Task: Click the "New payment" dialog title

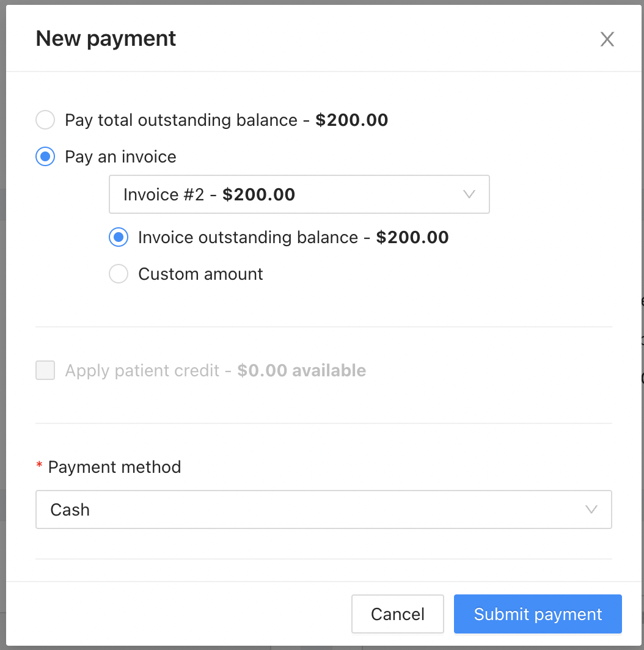Action: point(106,39)
